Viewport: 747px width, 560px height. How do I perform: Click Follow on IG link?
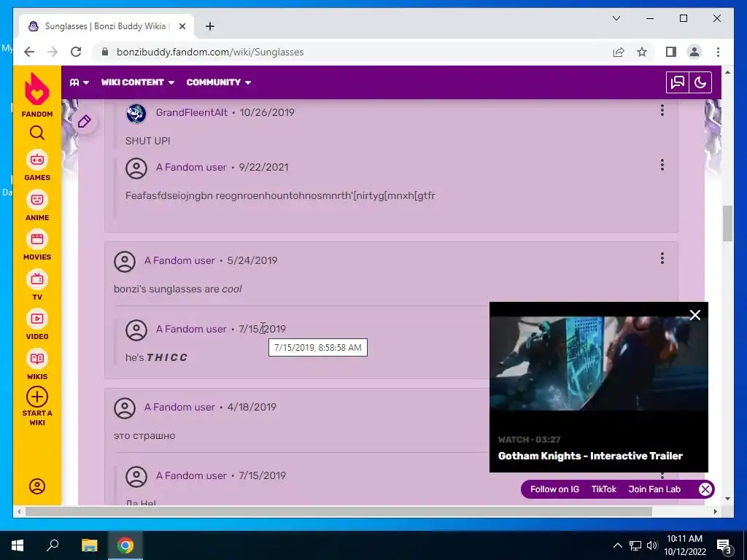(554, 489)
